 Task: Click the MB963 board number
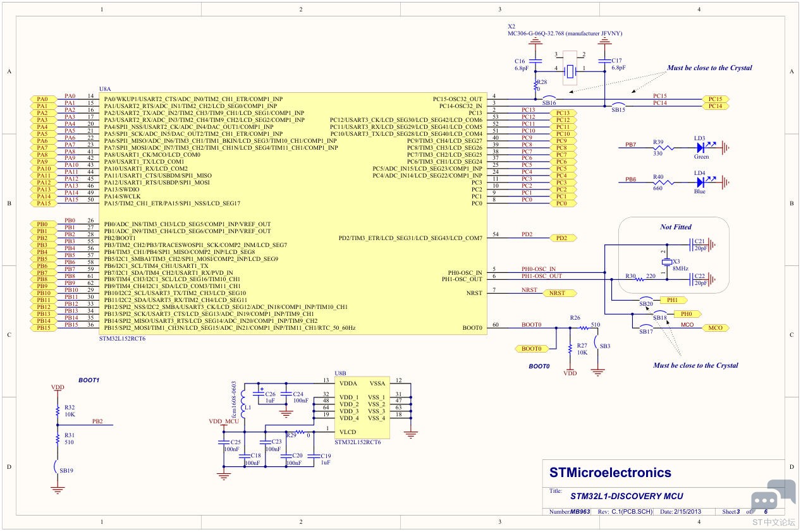(x=580, y=512)
